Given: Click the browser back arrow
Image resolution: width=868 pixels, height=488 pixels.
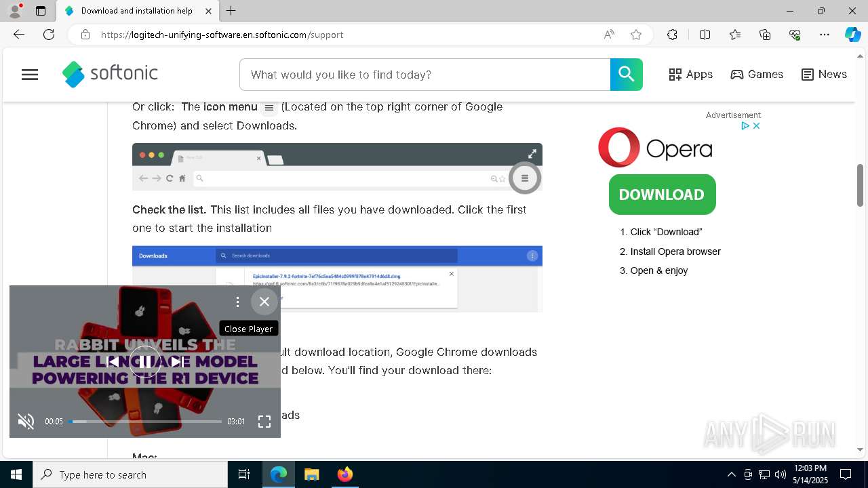Looking at the screenshot, I should pyautogui.click(x=19, y=35).
